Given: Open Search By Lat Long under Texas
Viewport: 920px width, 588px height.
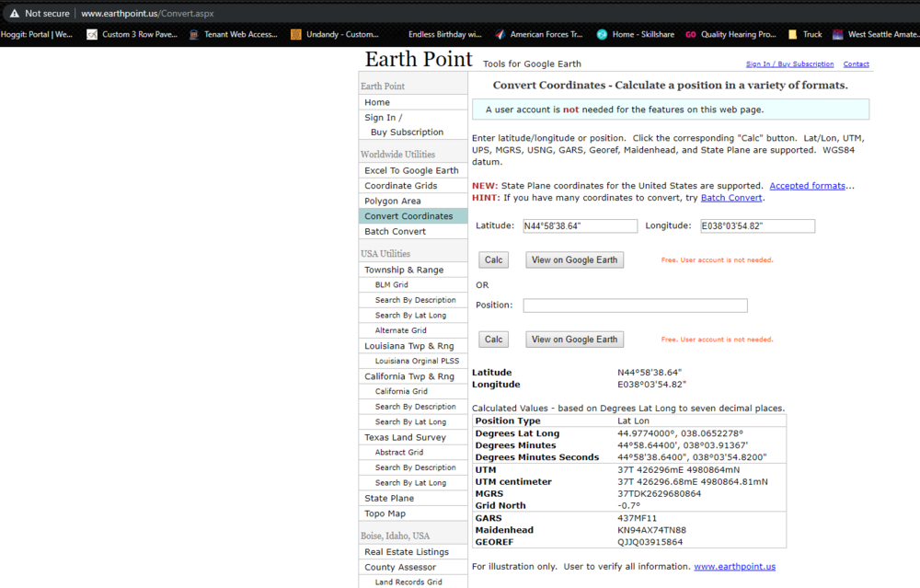Looking at the screenshot, I should 413,483.
